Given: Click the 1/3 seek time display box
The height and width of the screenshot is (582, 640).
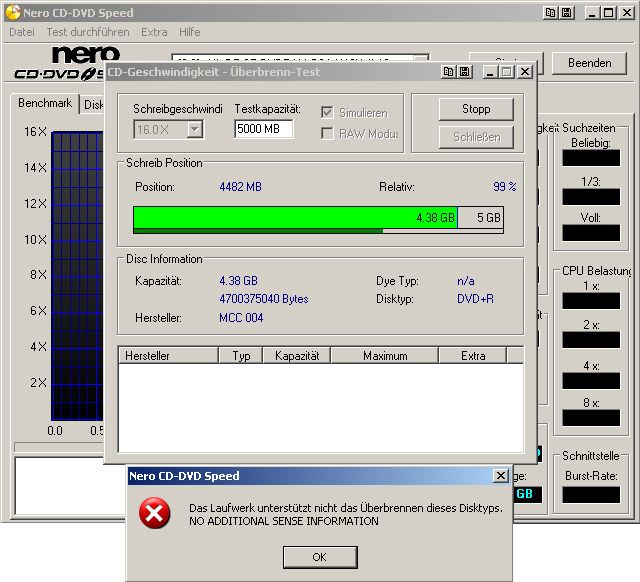Looking at the screenshot, I should coord(591,197).
